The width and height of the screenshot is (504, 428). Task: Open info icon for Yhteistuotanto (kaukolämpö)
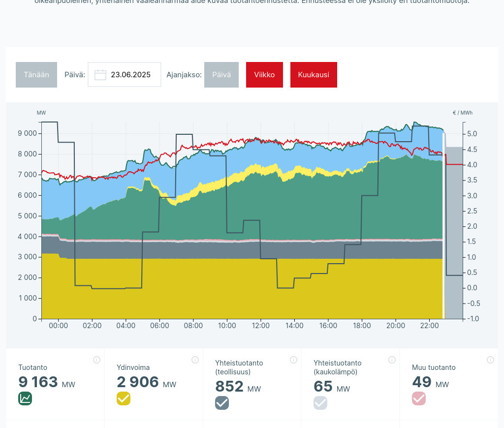click(x=392, y=360)
